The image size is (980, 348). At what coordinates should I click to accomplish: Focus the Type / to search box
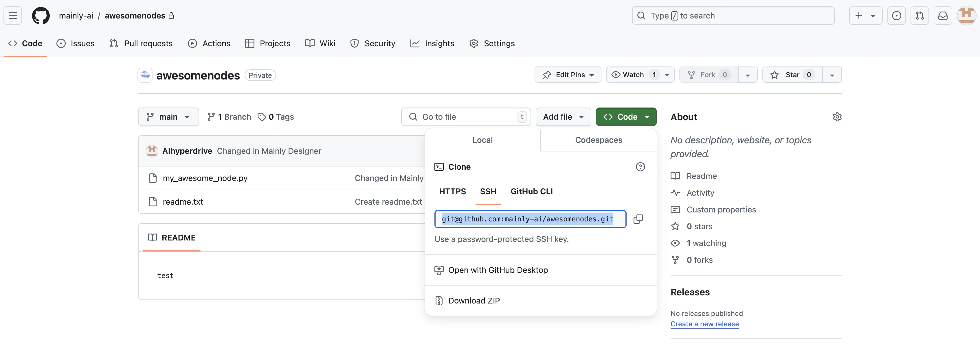point(733,16)
